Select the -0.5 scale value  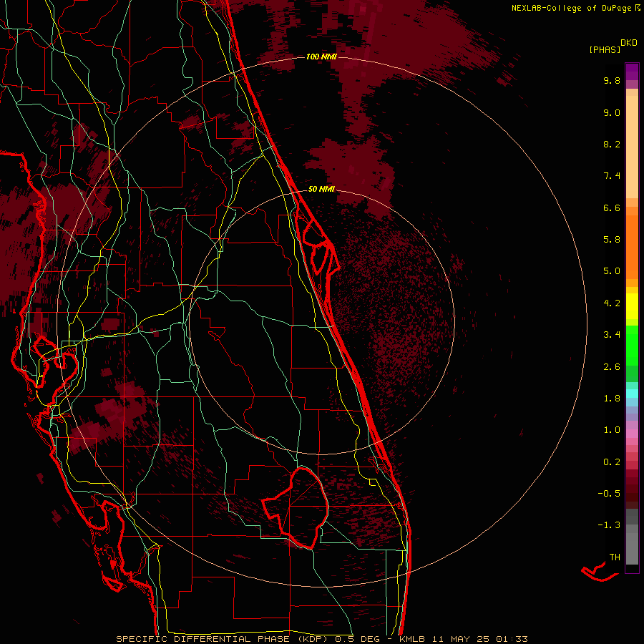(609, 494)
